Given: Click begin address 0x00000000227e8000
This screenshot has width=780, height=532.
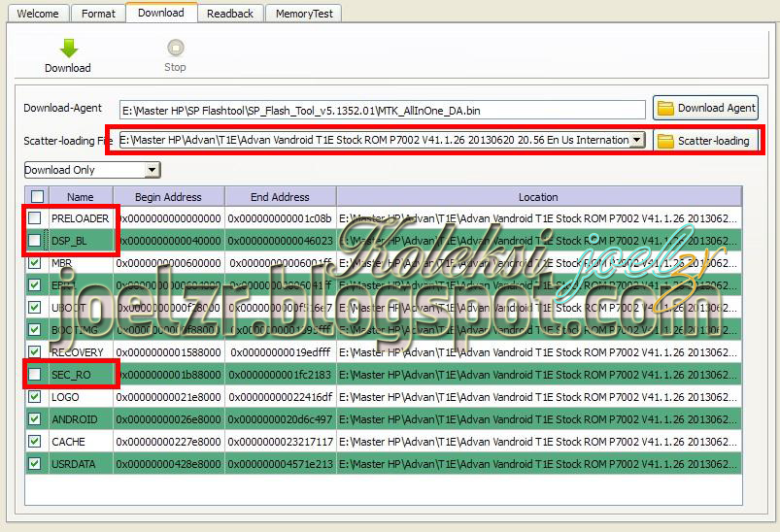Looking at the screenshot, I should point(169,442).
